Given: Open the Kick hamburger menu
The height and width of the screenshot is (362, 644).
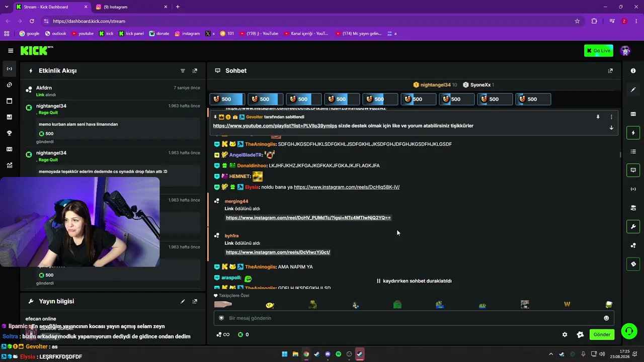Looking at the screenshot, I should 11,50.
